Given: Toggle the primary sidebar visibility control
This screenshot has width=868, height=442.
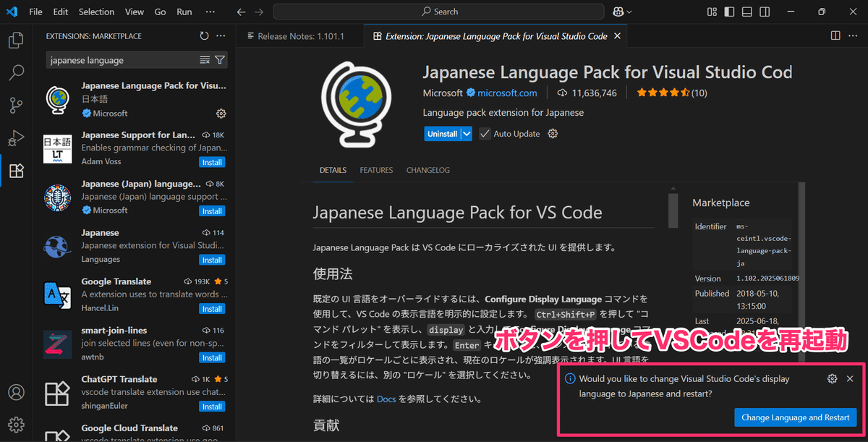Looking at the screenshot, I should click(x=729, y=11).
